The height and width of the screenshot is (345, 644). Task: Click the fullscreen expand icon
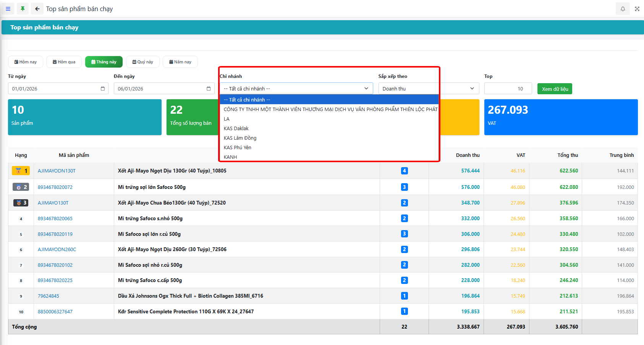tap(637, 9)
